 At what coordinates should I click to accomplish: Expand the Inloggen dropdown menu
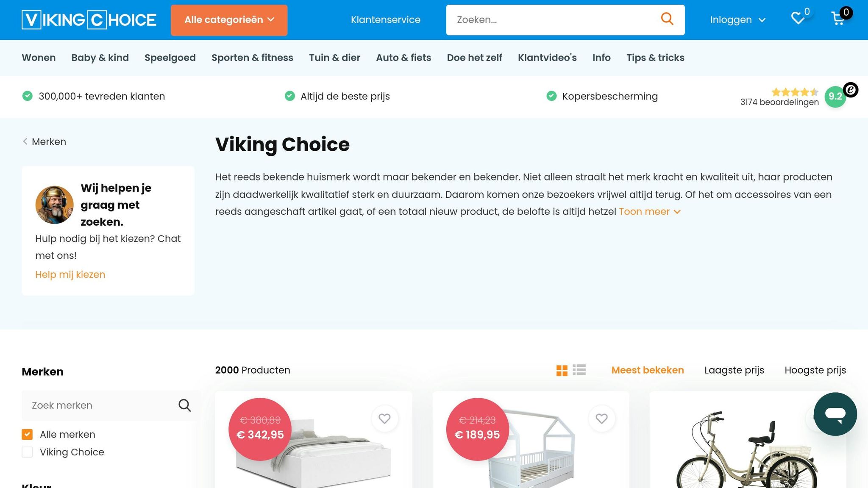(737, 19)
